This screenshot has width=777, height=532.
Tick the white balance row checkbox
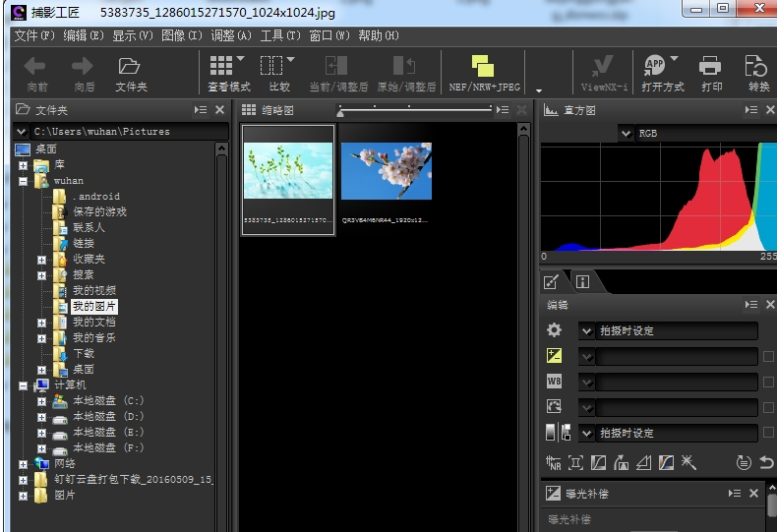click(x=768, y=382)
